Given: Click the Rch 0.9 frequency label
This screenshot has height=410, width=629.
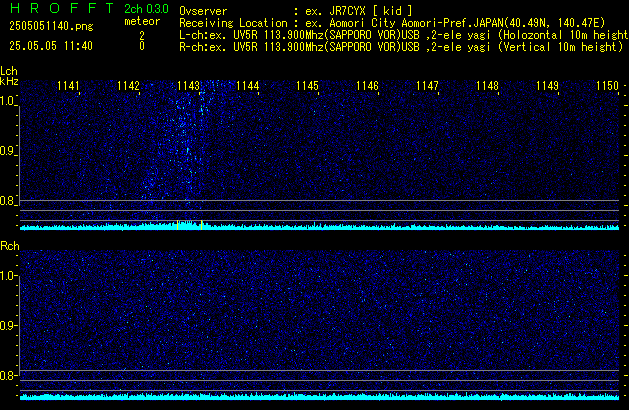Looking at the screenshot, I should (x=8, y=326).
